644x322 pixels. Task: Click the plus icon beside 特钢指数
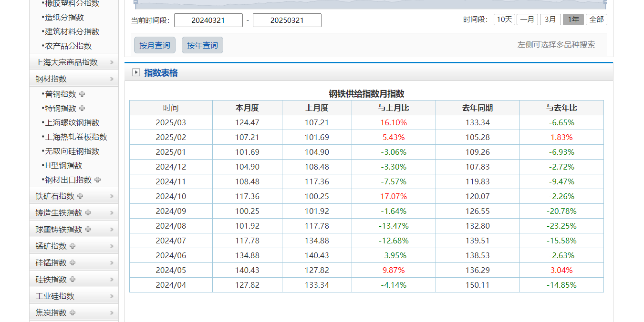(82, 108)
